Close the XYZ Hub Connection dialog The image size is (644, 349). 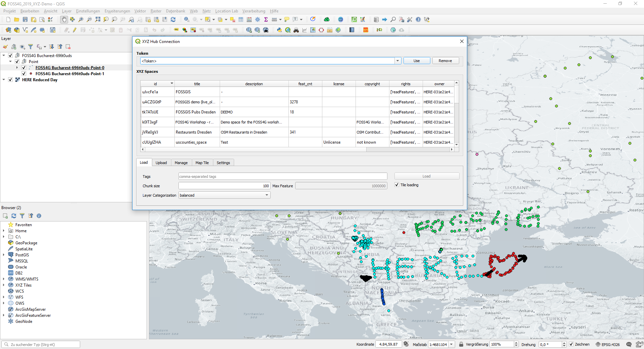click(x=462, y=41)
